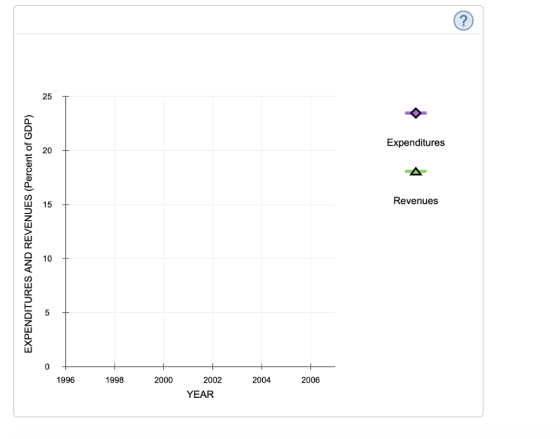This screenshot has height=439, width=560.
Task: Click the 2000 x-axis label
Action: point(164,380)
